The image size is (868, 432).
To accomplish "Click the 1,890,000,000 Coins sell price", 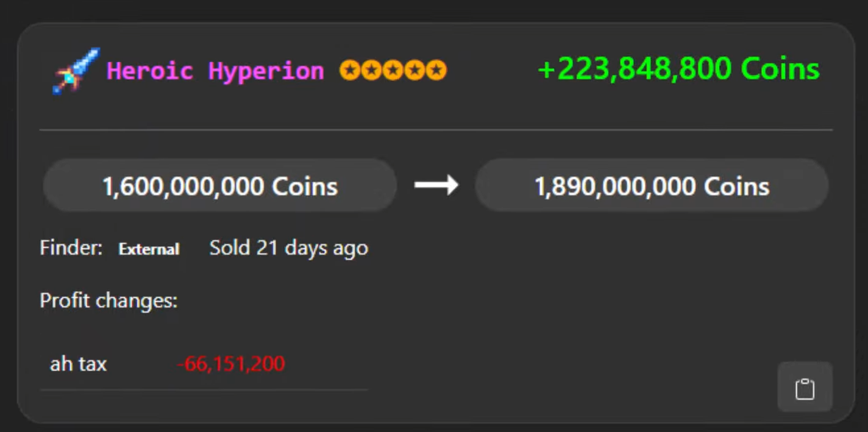I will click(x=652, y=186).
